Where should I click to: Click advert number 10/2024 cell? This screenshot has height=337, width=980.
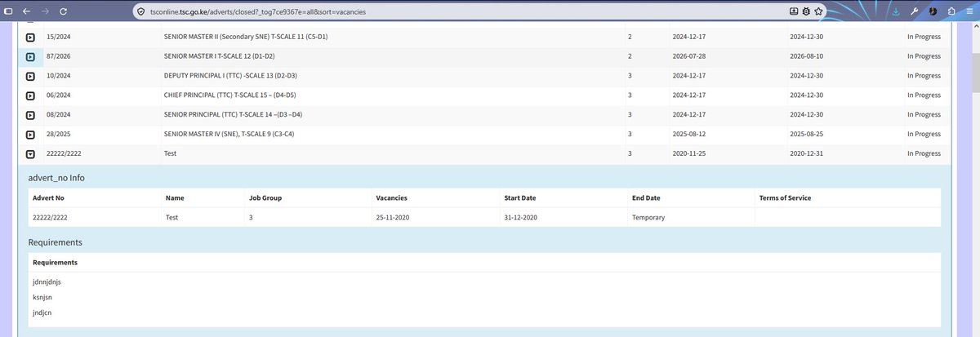tap(59, 75)
